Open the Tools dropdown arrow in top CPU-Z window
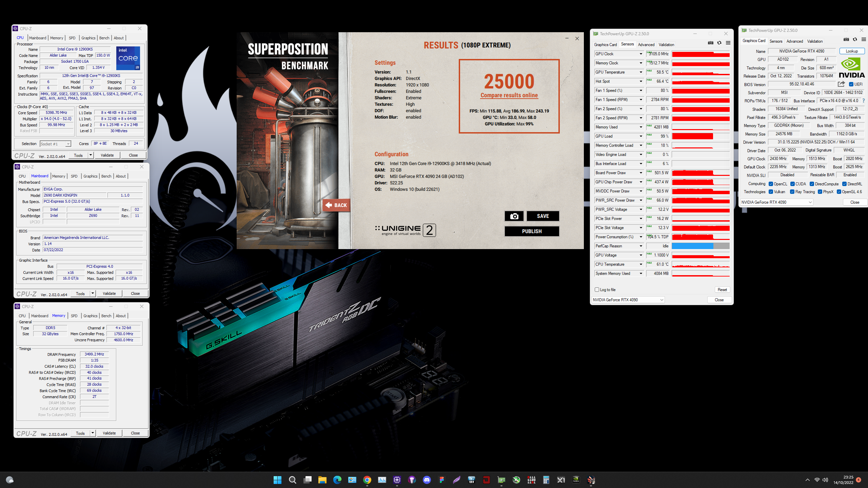Image resolution: width=868 pixels, height=488 pixels. pyautogui.click(x=91, y=155)
